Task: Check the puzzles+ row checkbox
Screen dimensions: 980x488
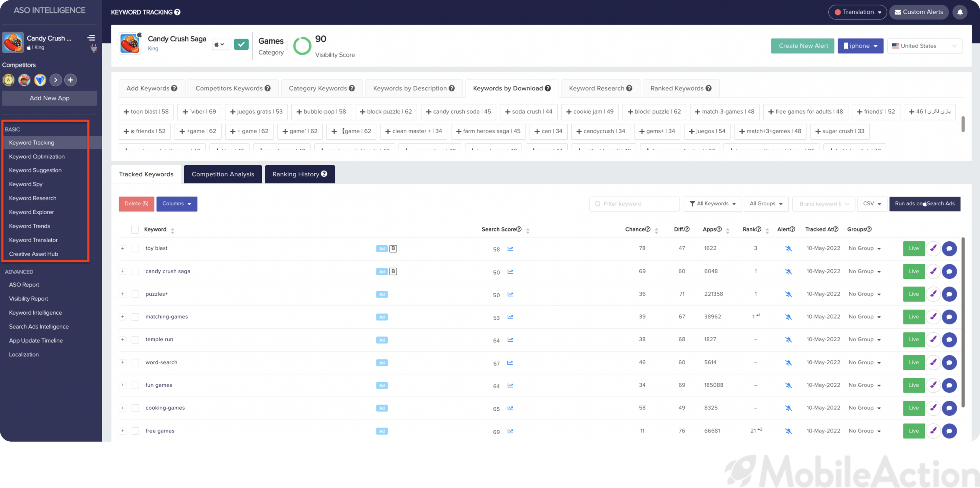Action: (135, 294)
